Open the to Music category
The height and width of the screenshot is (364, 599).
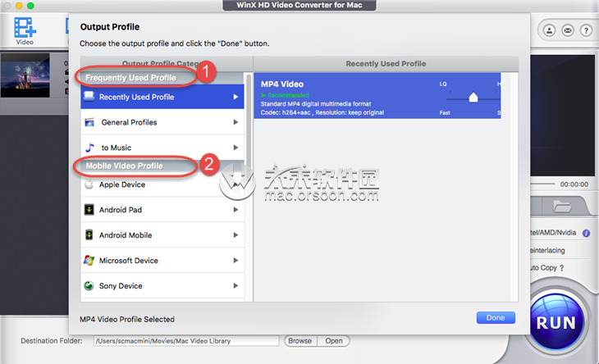click(162, 148)
